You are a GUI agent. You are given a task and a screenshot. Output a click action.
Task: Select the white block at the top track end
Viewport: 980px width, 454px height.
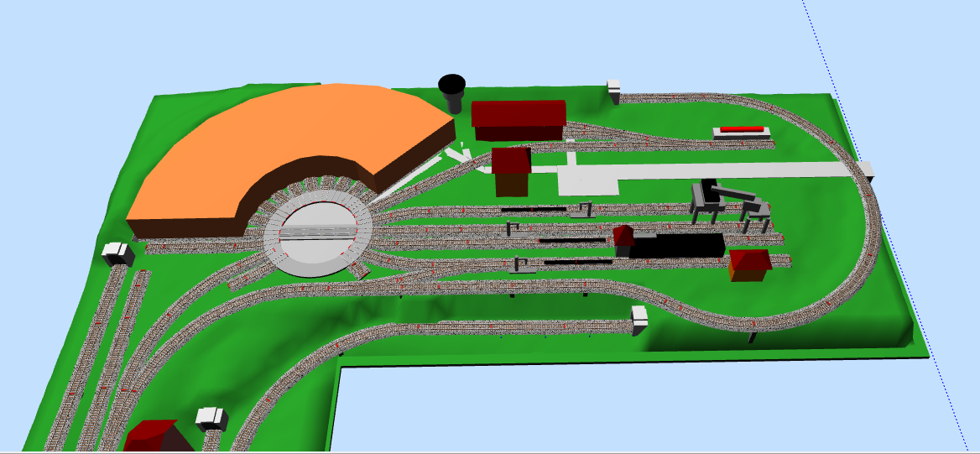point(613,90)
